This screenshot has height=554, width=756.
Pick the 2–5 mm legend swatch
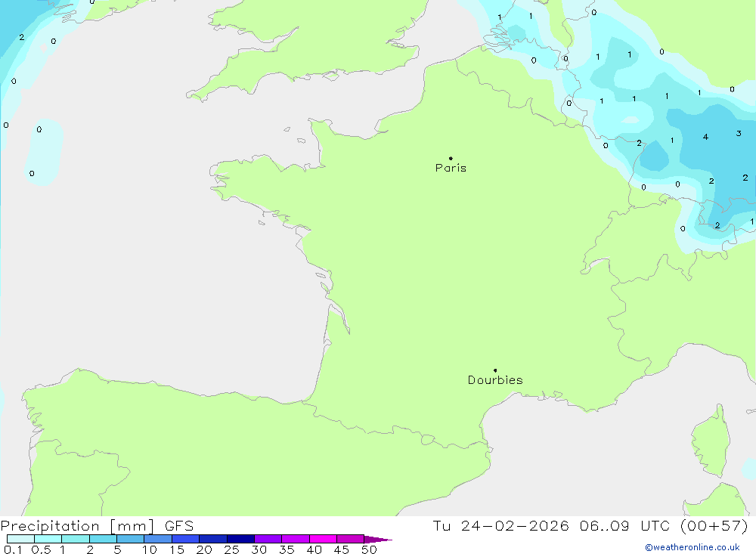tap(103, 539)
